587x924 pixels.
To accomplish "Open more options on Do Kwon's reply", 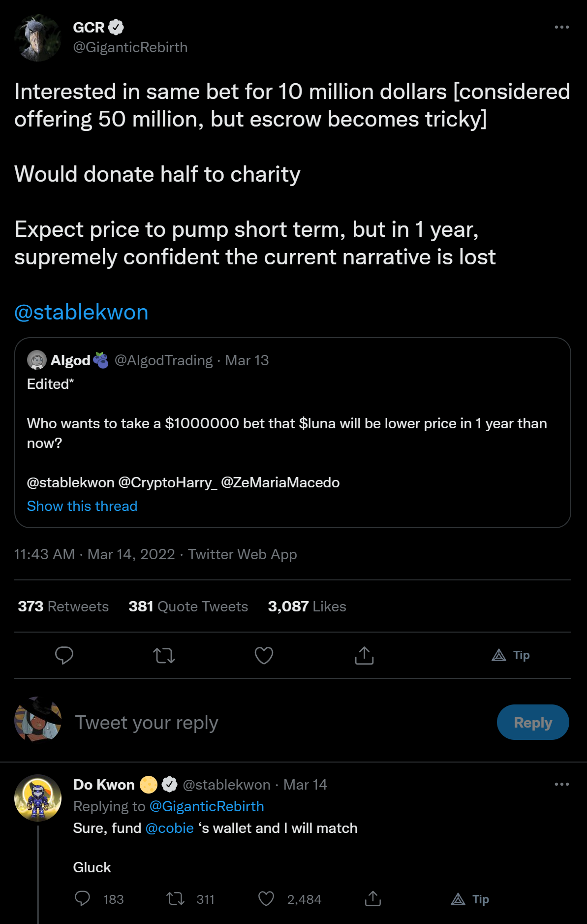I will [561, 784].
